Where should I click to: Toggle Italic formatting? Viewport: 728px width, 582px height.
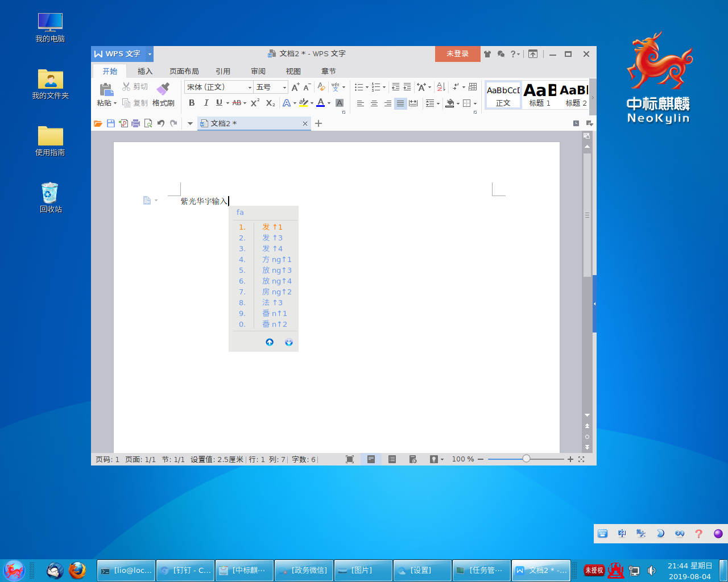(205, 103)
